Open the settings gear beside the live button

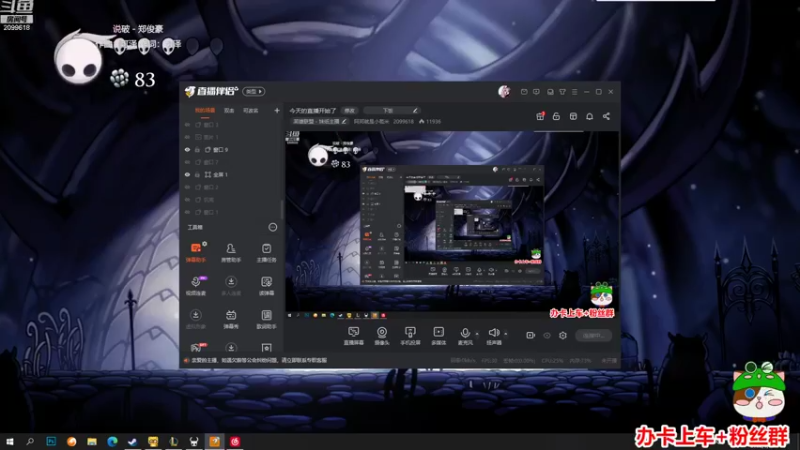(563, 335)
